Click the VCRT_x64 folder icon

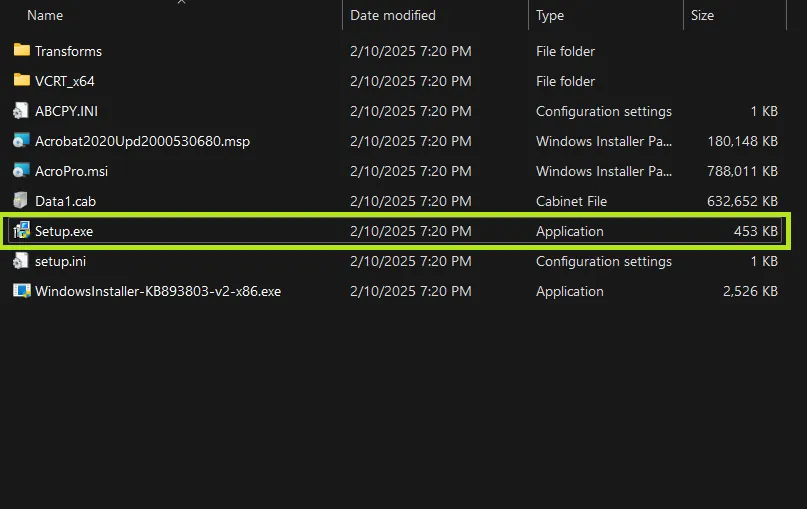pos(21,81)
